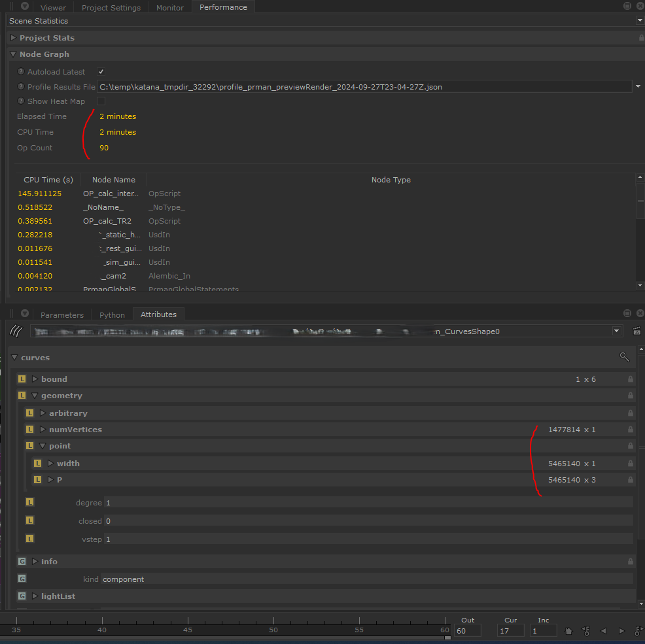Image resolution: width=645 pixels, height=644 pixels.
Task: Click the help icon beside Autoload Latest
Action: [21, 72]
